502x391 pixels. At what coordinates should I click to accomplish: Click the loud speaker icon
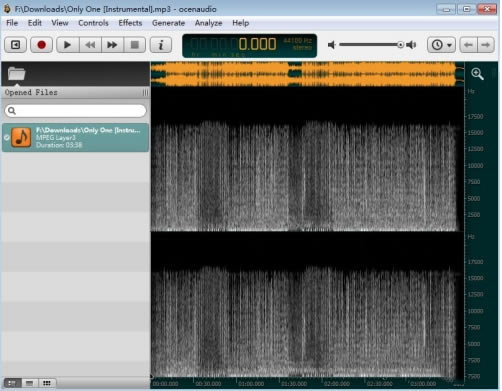coord(412,45)
